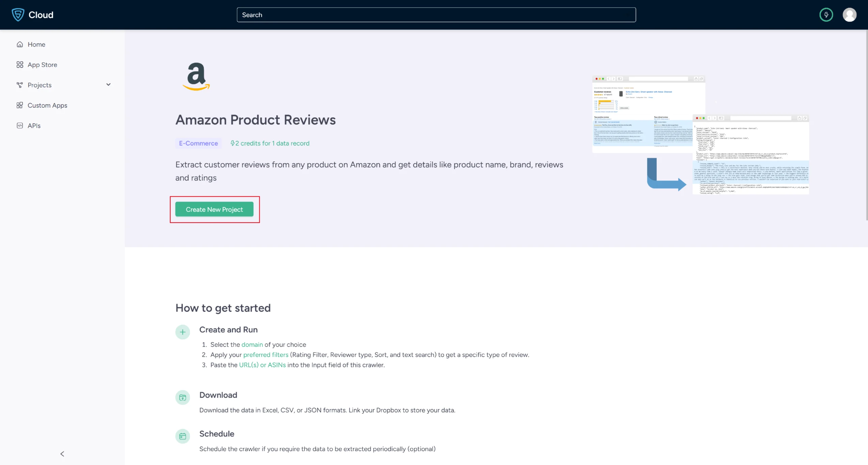Screen dimensions: 868x465
Task: Click the 'Schedule' section heading
Action: 217,434
